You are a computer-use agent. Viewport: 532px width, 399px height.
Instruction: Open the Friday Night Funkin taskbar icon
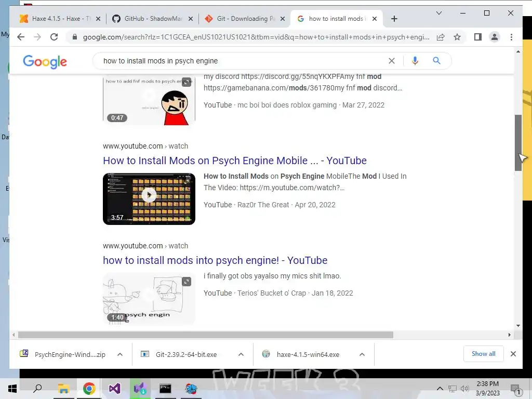point(191,389)
